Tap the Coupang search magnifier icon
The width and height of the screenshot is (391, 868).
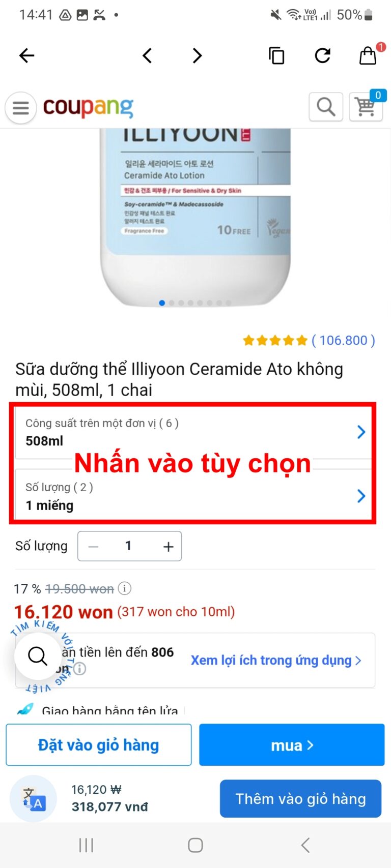[326, 107]
